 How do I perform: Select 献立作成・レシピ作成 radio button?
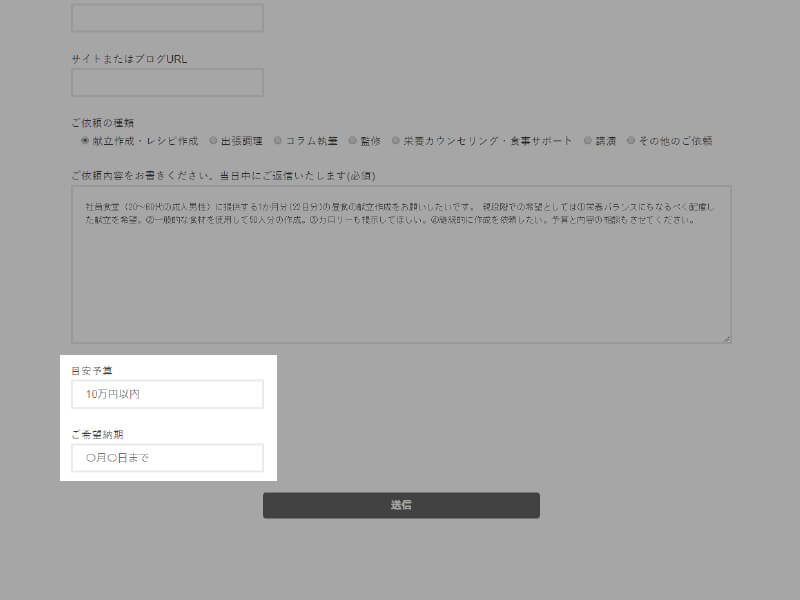pos(85,140)
